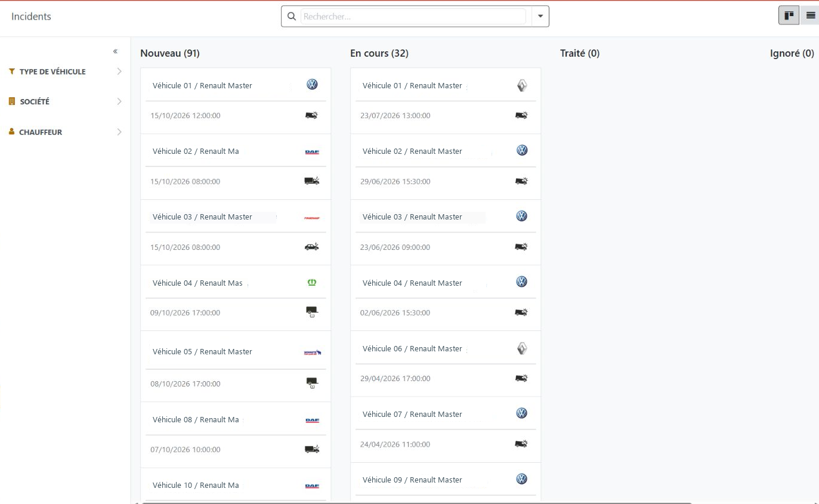Click the magnifying glass search icon
819x504 pixels.
tap(292, 17)
